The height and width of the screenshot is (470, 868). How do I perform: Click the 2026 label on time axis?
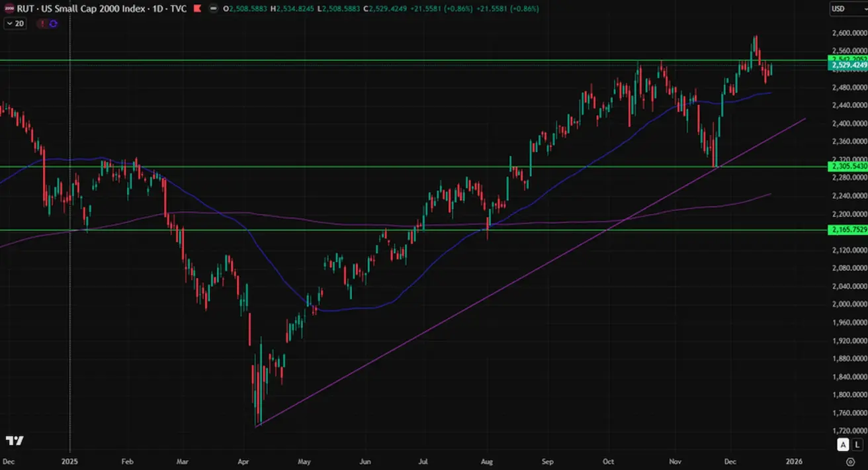794,461
